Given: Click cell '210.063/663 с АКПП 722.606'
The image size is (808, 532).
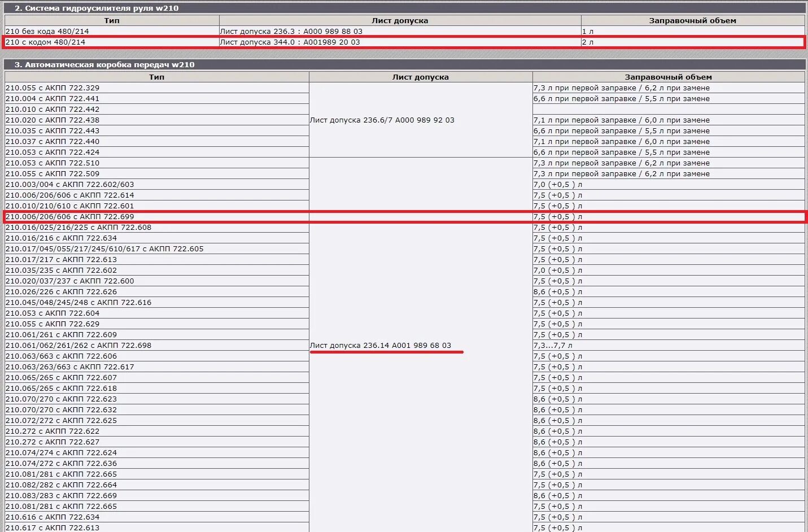Looking at the screenshot, I should coord(157,356).
